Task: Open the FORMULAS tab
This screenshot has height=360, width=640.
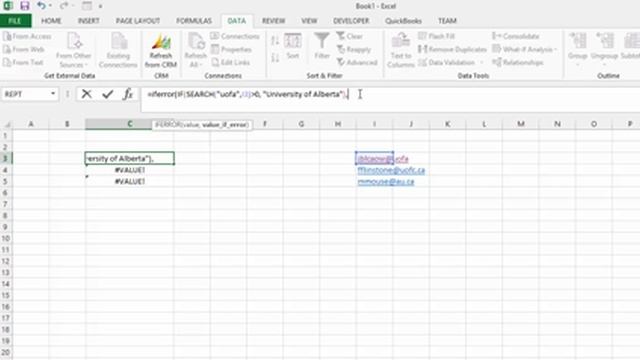Action: 194,21
